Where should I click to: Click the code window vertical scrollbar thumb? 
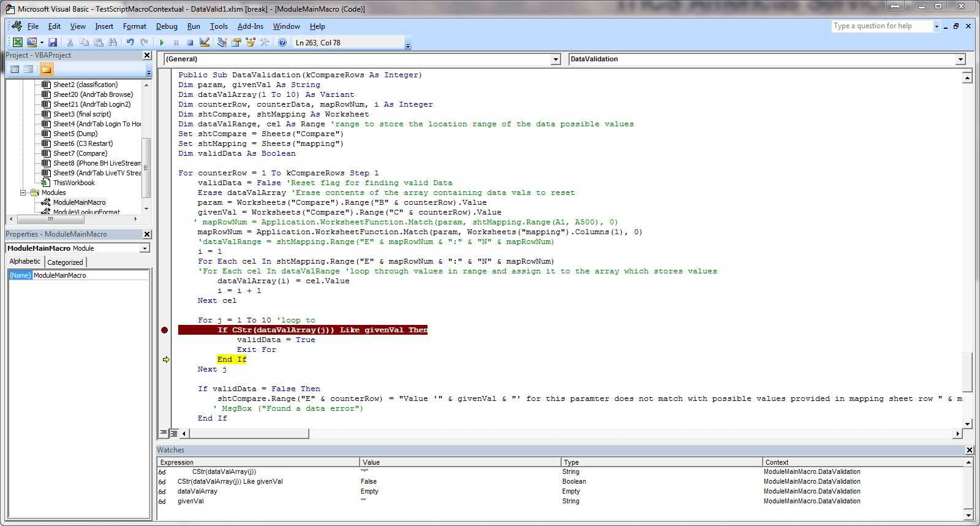(968, 372)
